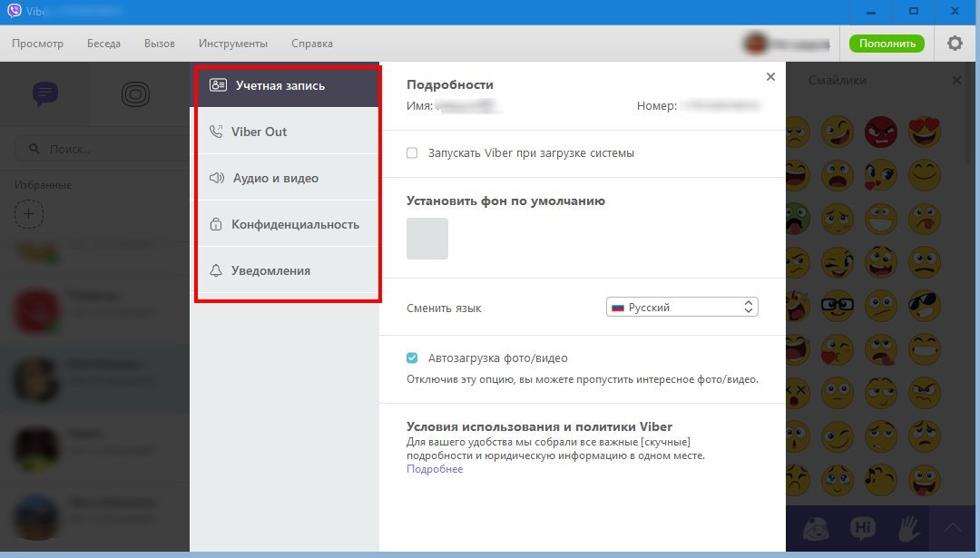Viewport: 980px width, 558px height.
Task: Click the settings gear icon
Action: click(955, 44)
